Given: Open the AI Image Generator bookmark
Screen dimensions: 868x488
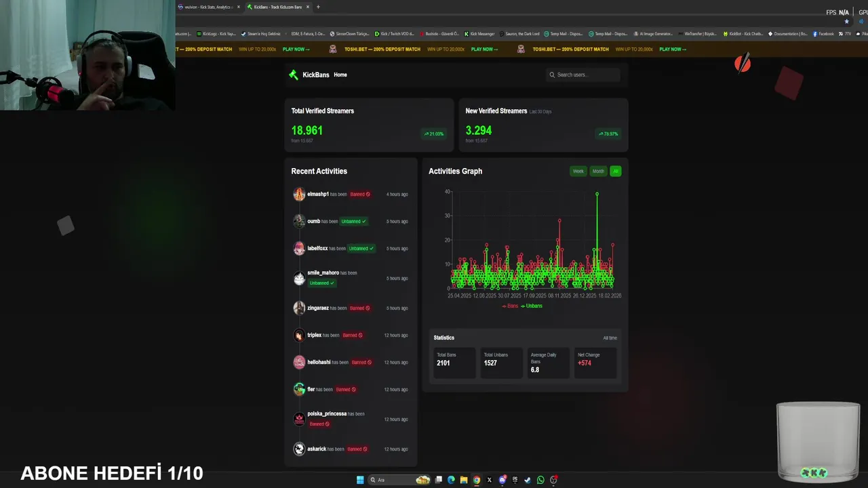Looking at the screenshot, I should (x=653, y=34).
